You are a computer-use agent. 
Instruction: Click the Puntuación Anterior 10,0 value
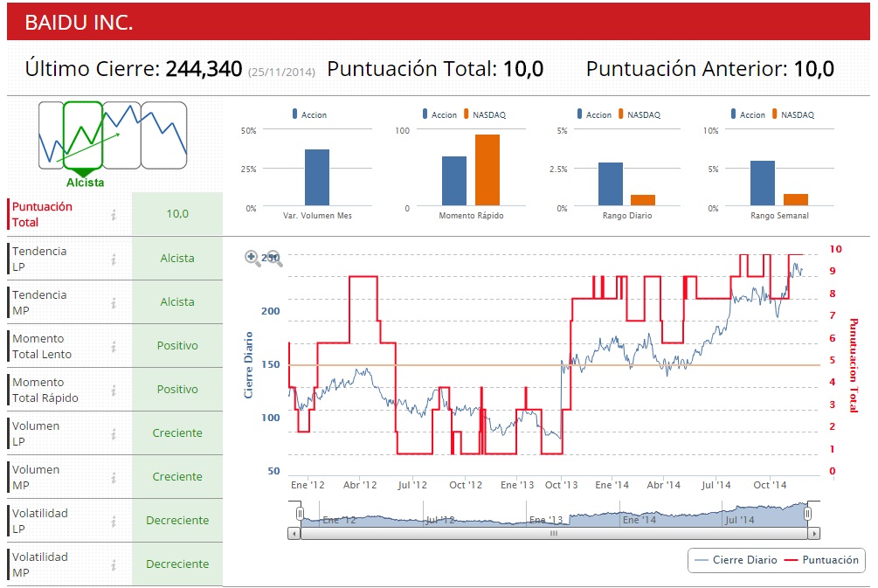point(813,69)
